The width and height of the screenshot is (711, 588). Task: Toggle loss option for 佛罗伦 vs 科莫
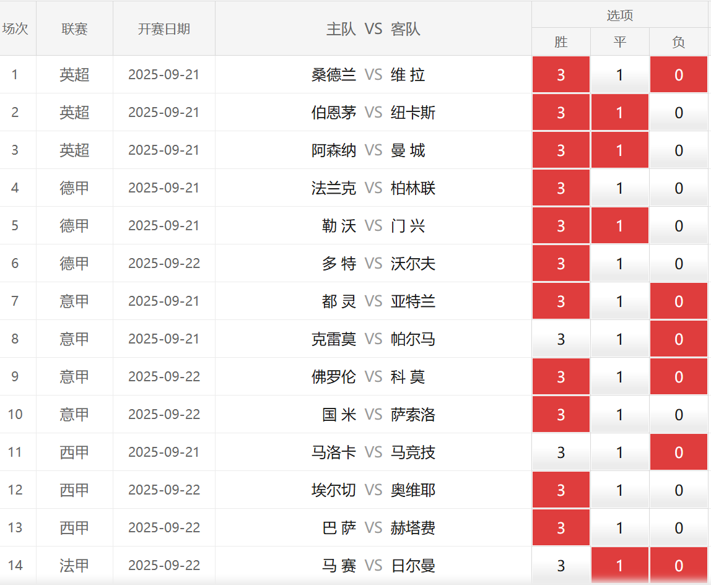pyautogui.click(x=678, y=377)
